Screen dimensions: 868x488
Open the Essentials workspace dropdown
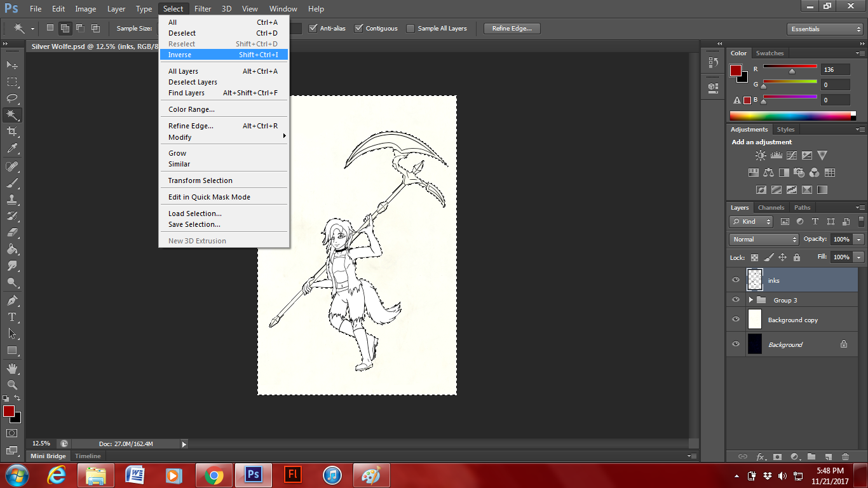824,29
